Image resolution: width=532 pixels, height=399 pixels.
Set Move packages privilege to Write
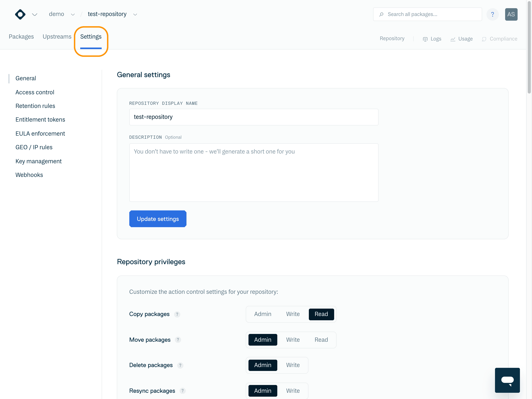(293, 340)
